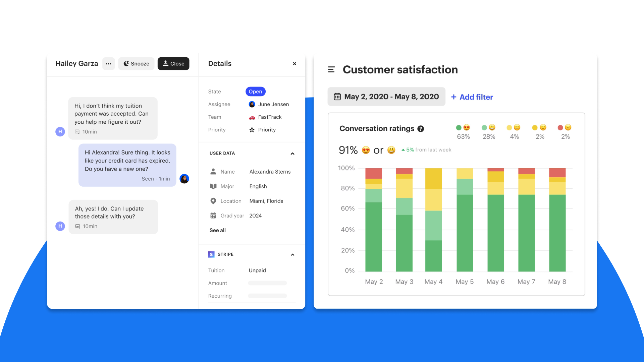Click the Assignee June Jensen field
Screen dimensions: 644x362
pyautogui.click(x=269, y=104)
